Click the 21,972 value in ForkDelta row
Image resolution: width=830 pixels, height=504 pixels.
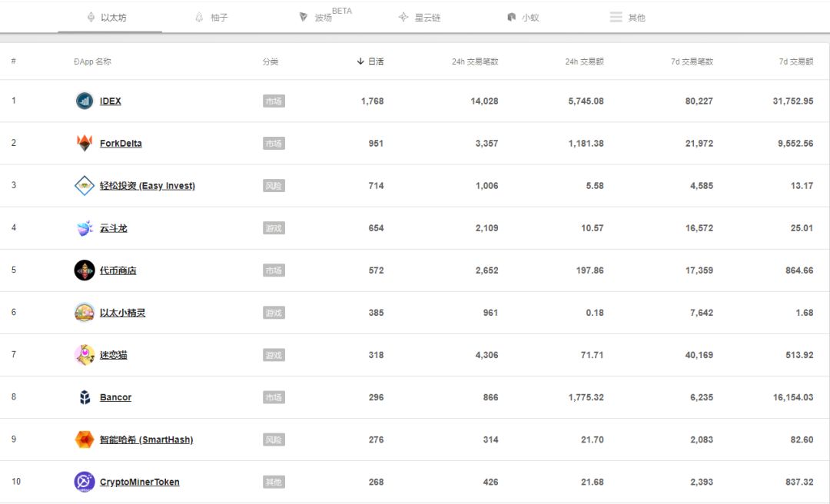coord(699,144)
